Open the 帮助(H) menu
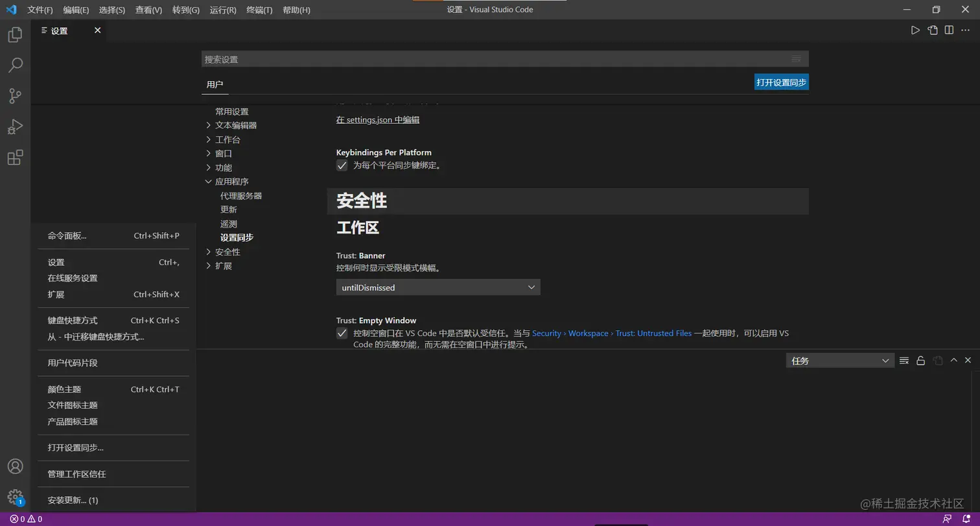980x526 pixels. pyautogui.click(x=296, y=10)
